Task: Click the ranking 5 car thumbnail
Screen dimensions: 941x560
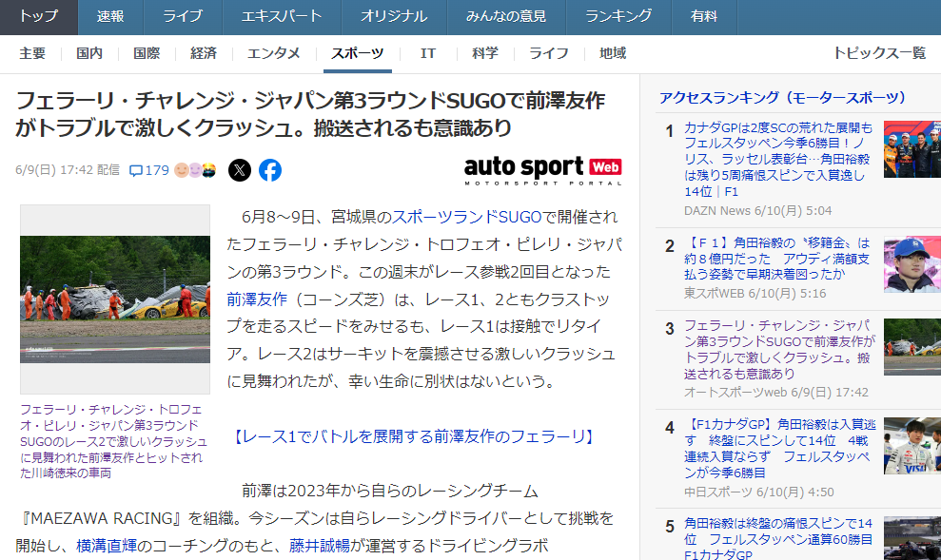Action: [x=912, y=538]
